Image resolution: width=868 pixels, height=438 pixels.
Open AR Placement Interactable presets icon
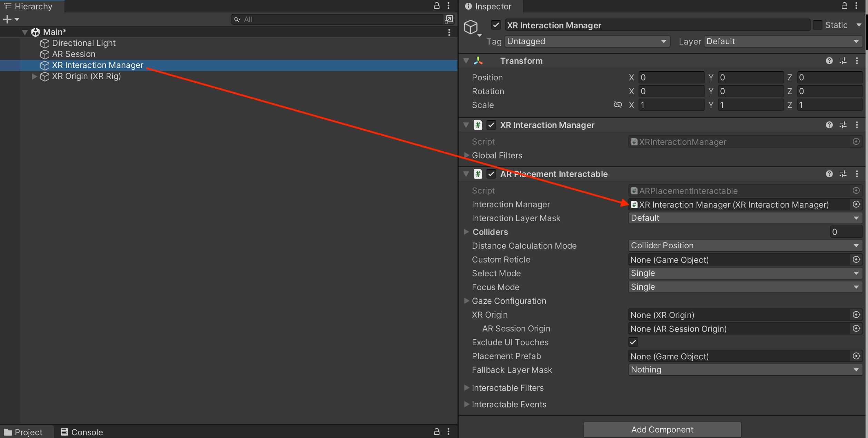click(843, 174)
